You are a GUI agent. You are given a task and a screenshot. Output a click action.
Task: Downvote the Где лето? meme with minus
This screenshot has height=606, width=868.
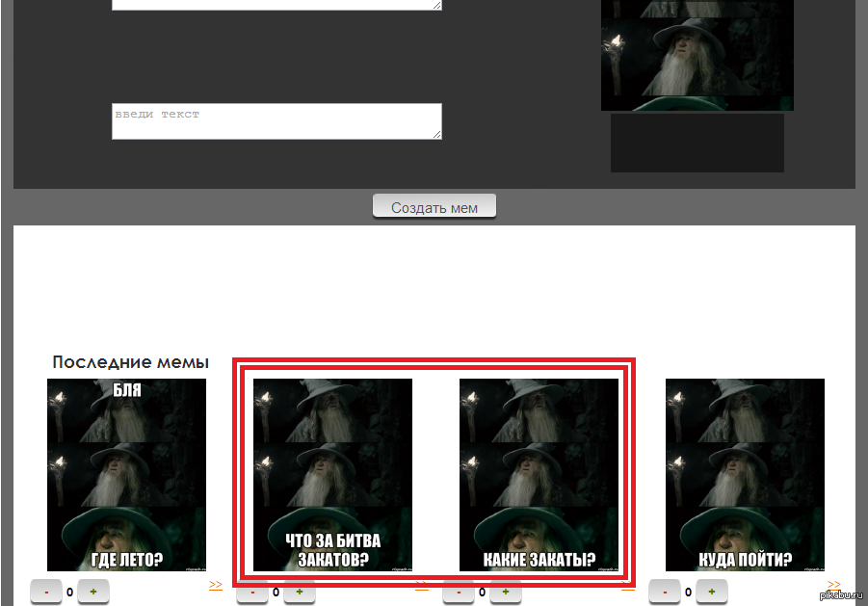click(x=46, y=592)
